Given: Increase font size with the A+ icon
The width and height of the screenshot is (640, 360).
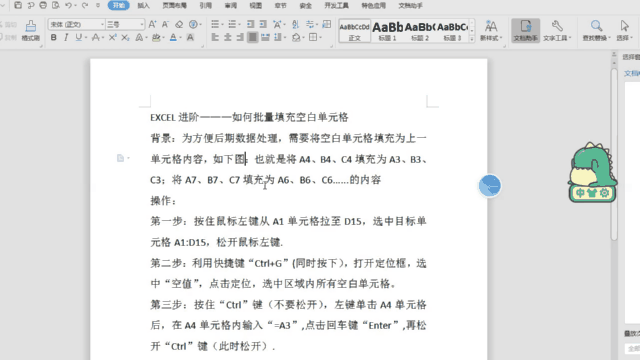Looking at the screenshot, I should [152, 24].
